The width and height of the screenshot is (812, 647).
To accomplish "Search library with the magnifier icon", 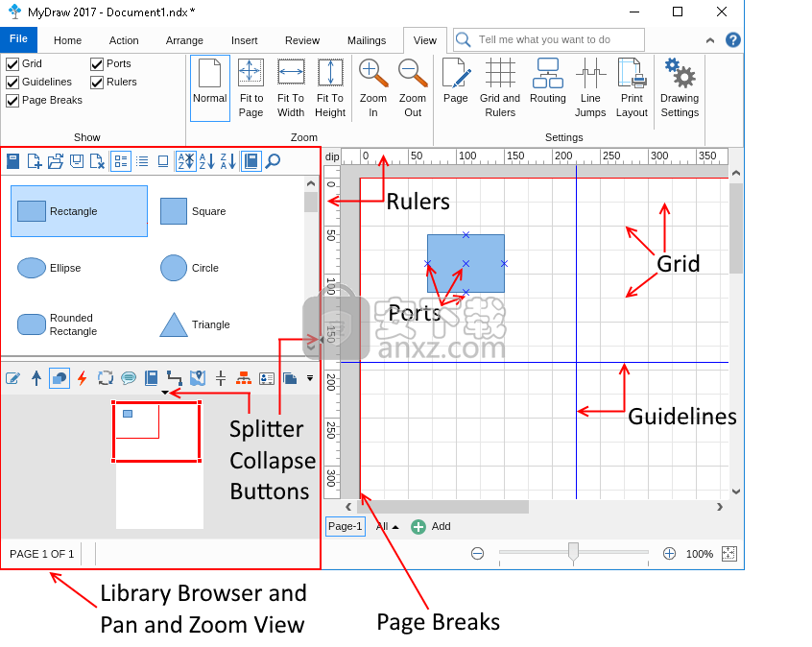I will 273,161.
